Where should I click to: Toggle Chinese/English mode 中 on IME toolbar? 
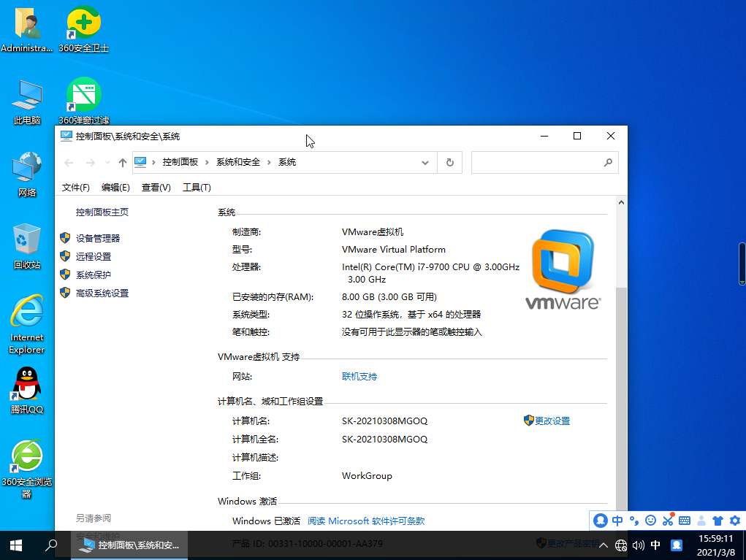[617, 521]
